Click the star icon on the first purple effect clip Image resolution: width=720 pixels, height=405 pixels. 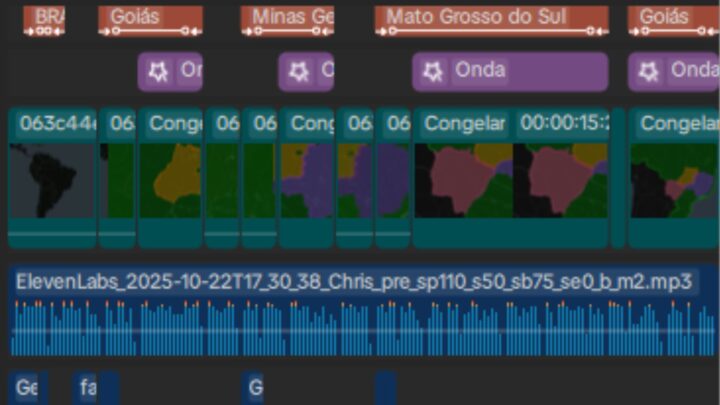[x=158, y=72]
